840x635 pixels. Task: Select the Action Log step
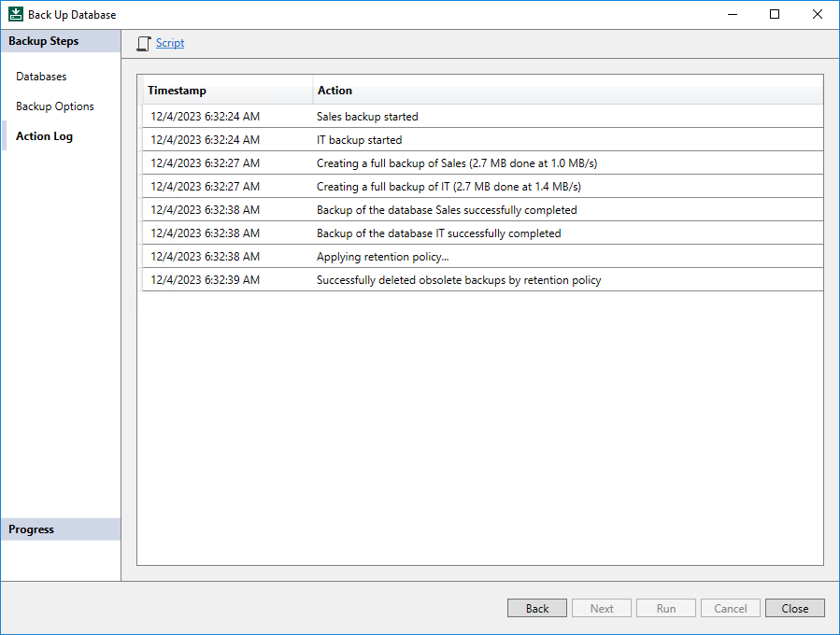(x=44, y=135)
